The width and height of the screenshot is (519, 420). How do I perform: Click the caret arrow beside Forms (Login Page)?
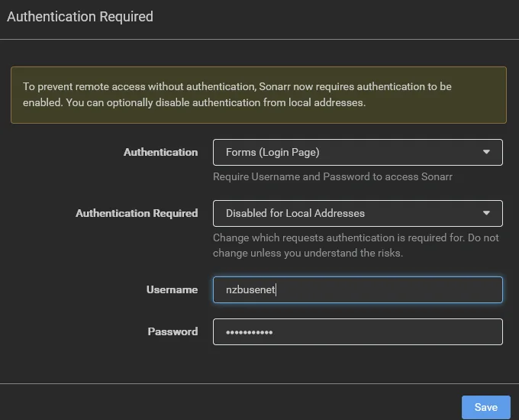[x=486, y=152]
